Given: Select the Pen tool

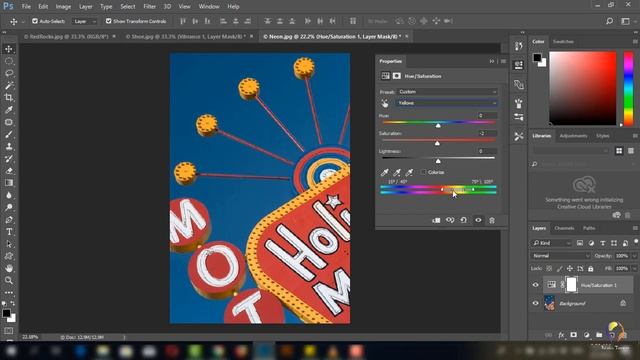Looking at the screenshot, I should pyautogui.click(x=9, y=220).
